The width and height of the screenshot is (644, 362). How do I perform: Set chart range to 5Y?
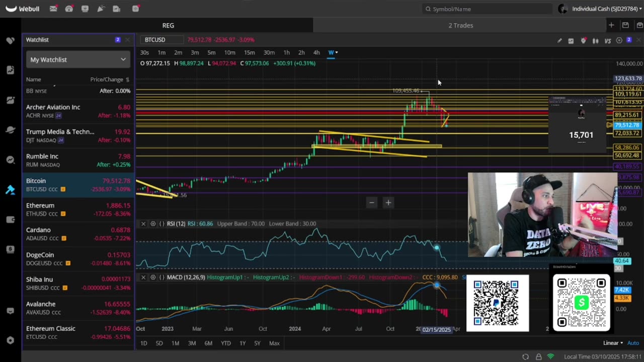(x=257, y=343)
